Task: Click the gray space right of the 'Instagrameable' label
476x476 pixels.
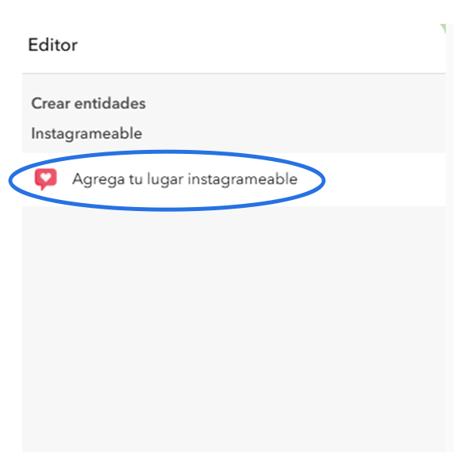Action: point(291,133)
